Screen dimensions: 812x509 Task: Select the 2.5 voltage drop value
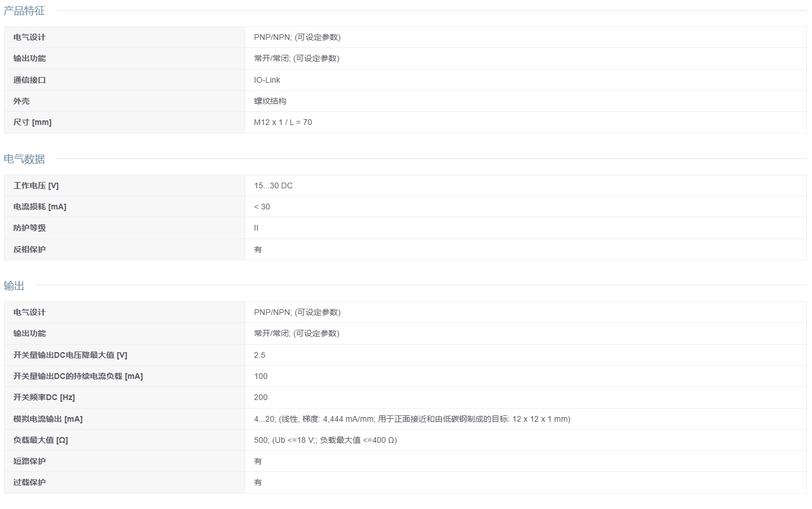tap(259, 355)
